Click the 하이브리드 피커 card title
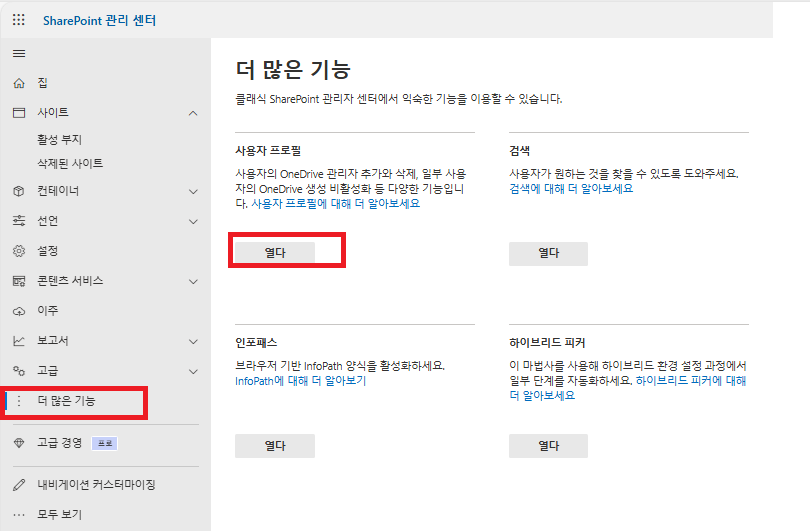810x531 pixels. pos(547,342)
